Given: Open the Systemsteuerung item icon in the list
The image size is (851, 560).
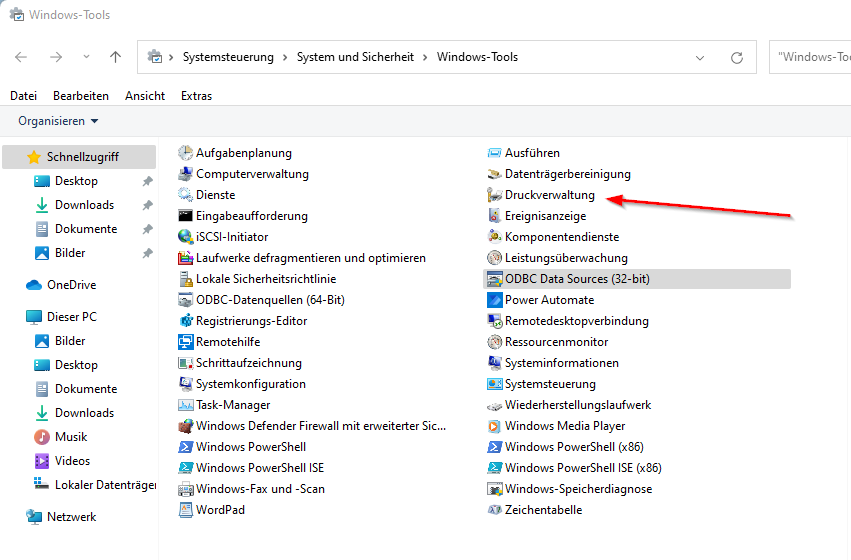Looking at the screenshot, I should tap(494, 384).
